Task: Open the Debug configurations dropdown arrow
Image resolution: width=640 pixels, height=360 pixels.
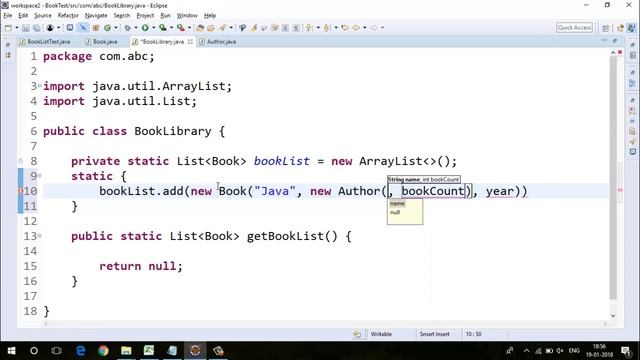Action: 136,28
